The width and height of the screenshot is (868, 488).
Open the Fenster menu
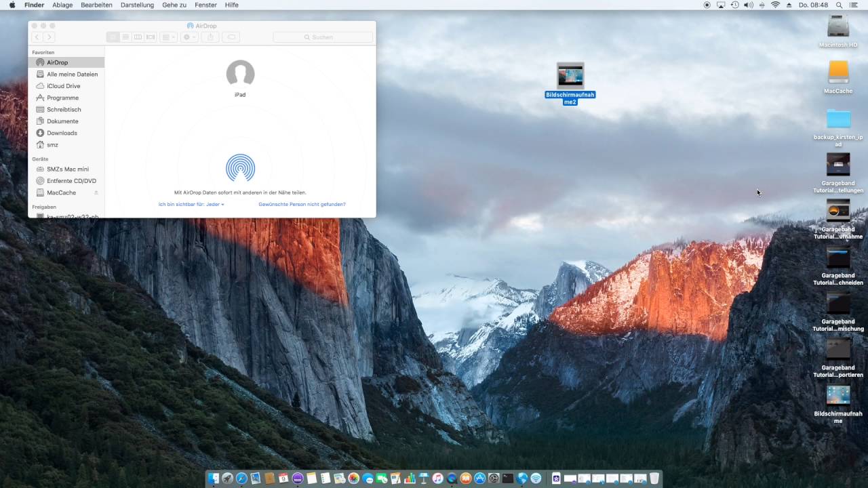coord(205,5)
